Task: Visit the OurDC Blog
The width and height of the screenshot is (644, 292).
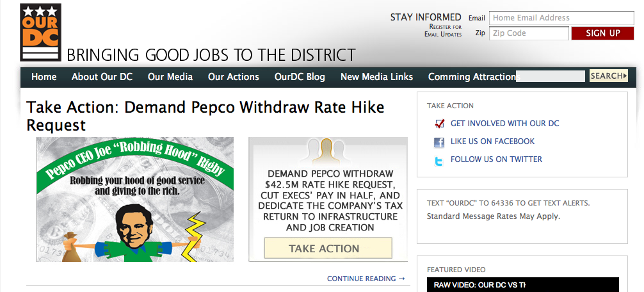Action: [300, 77]
